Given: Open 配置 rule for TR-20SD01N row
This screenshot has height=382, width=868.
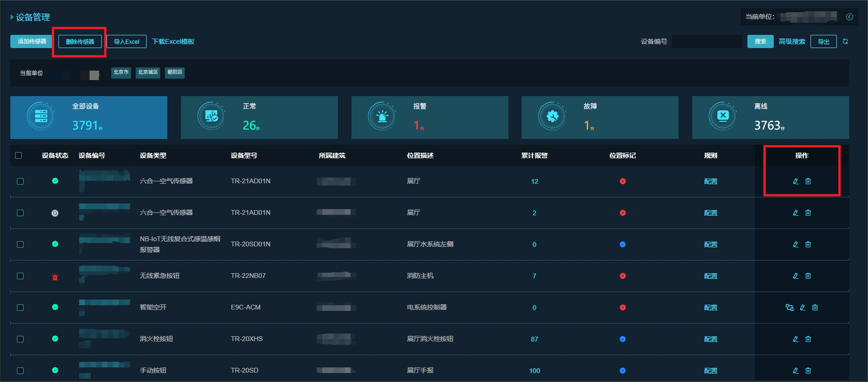Looking at the screenshot, I should coord(711,244).
